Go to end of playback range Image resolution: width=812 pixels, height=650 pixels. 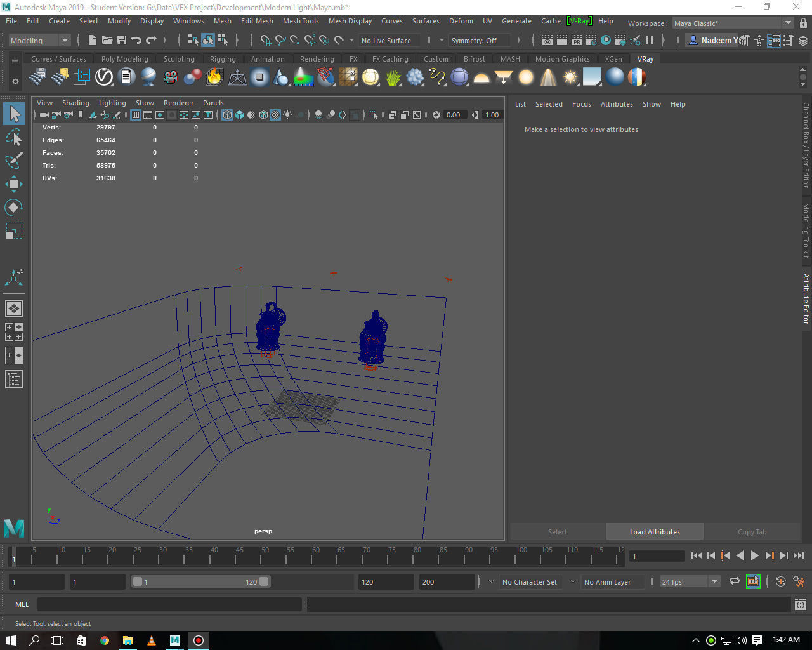coord(799,555)
